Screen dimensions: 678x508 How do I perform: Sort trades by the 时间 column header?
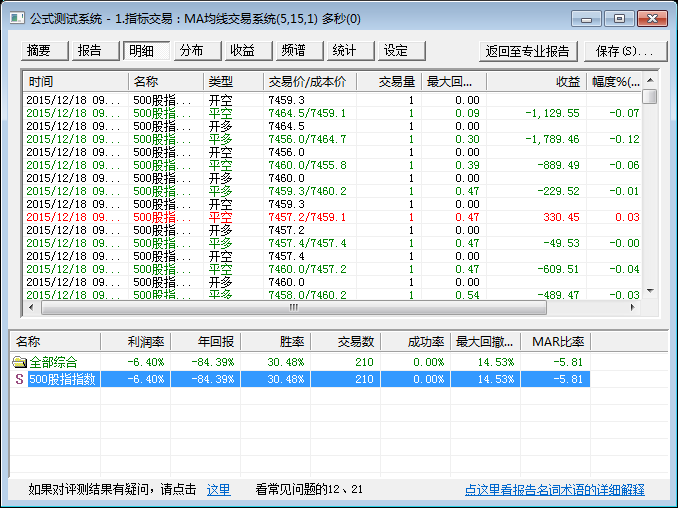point(75,81)
